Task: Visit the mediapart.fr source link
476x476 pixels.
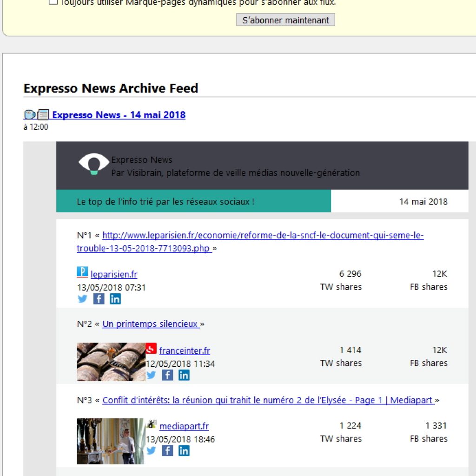Action: click(x=184, y=426)
